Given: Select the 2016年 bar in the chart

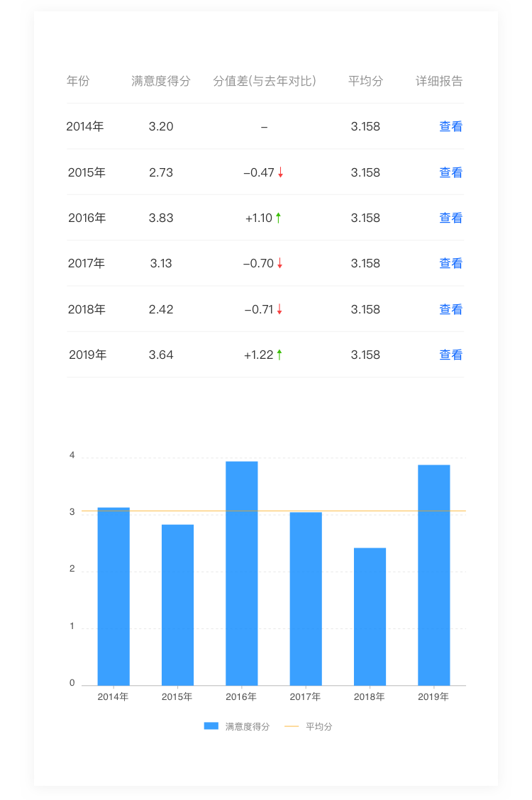Looking at the screenshot, I should 242,573.
